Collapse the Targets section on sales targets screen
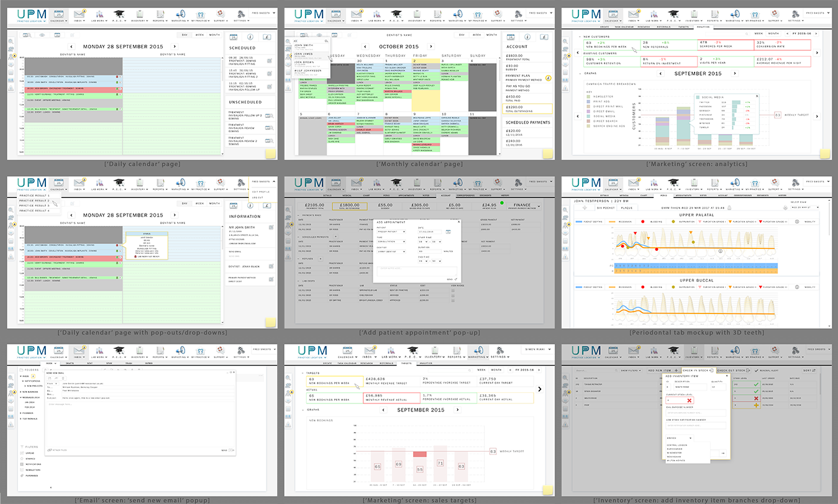838x504 pixels. tap(303, 373)
